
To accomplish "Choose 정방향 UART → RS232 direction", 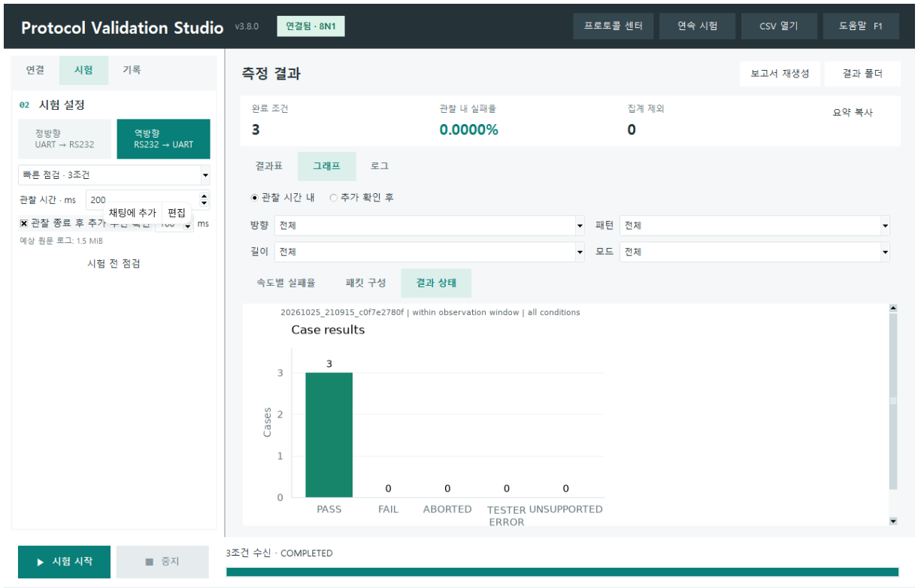I will (65, 139).
